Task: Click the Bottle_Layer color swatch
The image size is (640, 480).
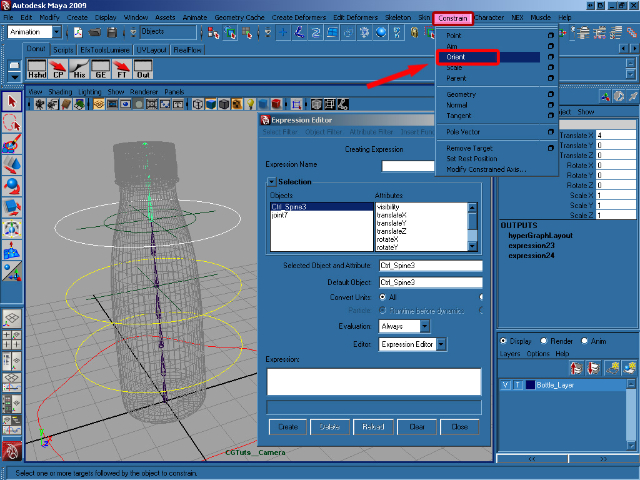Action: click(529, 384)
